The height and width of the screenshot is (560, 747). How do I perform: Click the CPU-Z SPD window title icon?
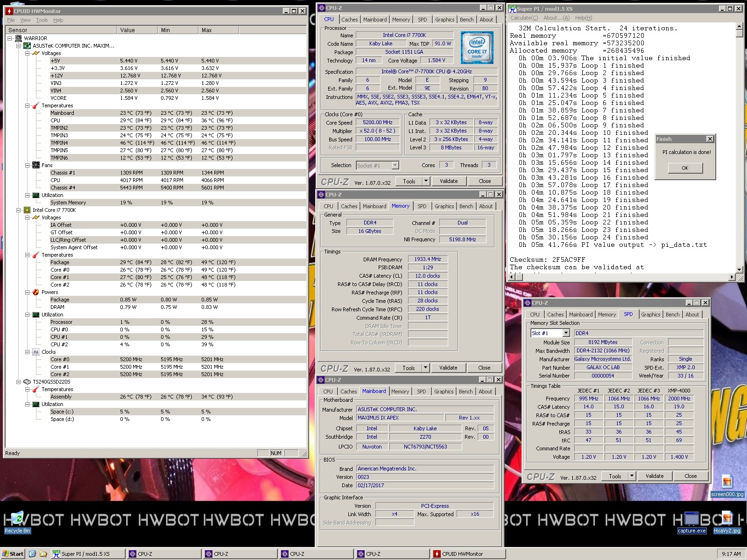pyautogui.click(x=528, y=303)
